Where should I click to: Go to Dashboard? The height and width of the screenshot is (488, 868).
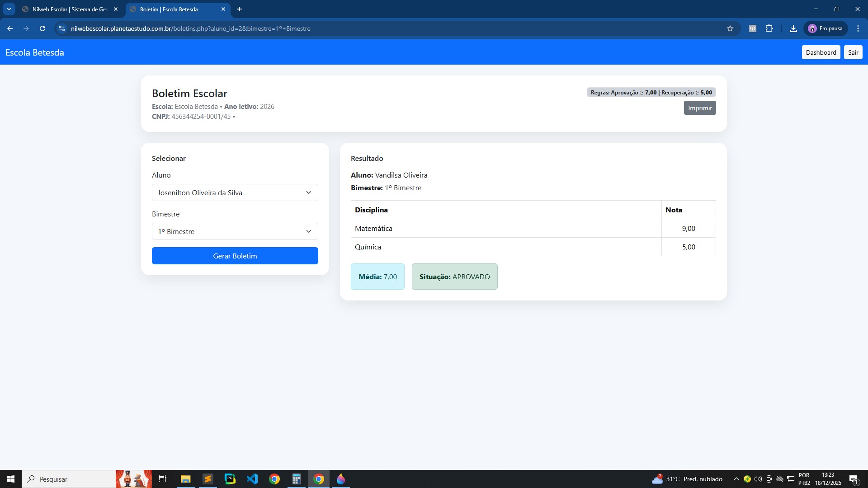click(821, 52)
